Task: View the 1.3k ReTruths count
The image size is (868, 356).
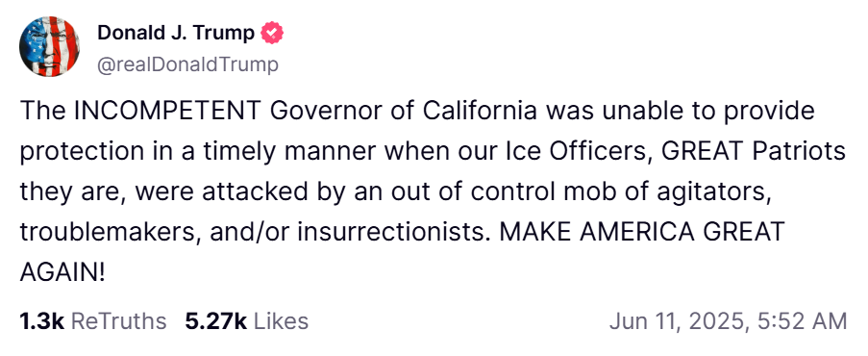Action: coord(42,321)
